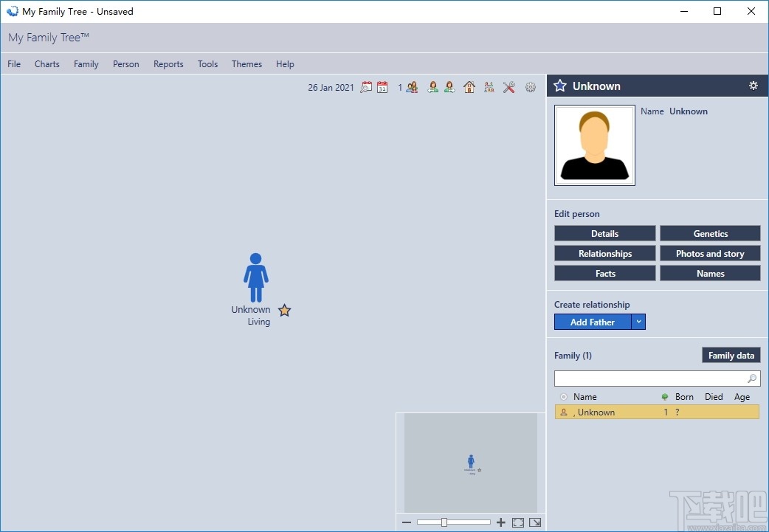Open the Charts menu
The width and height of the screenshot is (769, 532).
click(x=47, y=63)
